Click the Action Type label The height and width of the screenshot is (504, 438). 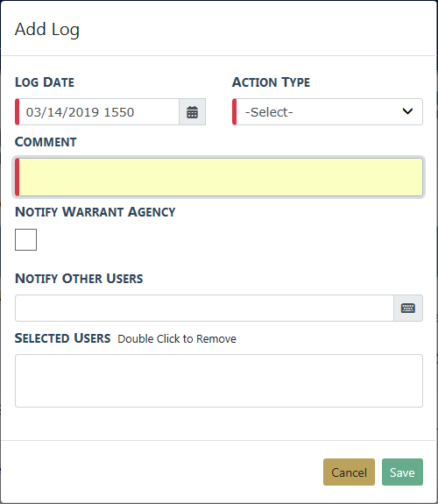point(271,82)
